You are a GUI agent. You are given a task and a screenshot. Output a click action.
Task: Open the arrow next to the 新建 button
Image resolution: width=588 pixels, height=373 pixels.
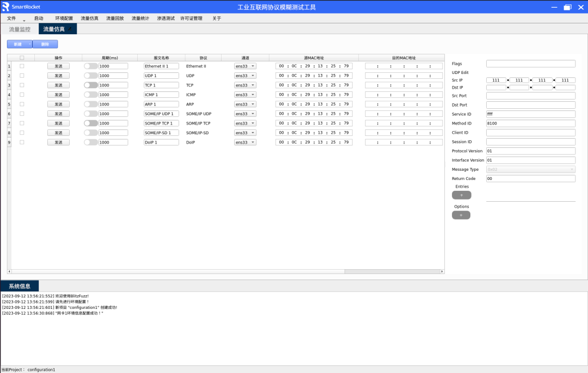pyautogui.click(x=30, y=44)
